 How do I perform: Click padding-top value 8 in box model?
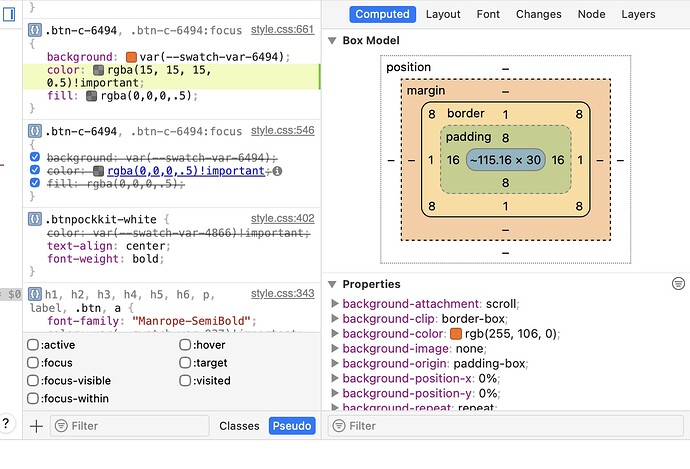coord(505,138)
